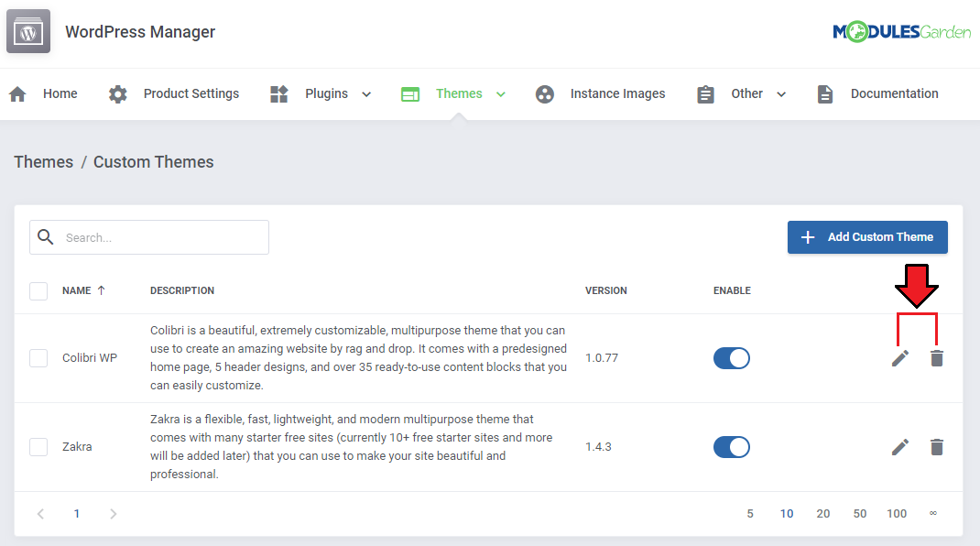Click the NAME column header
The image size is (980, 546).
(x=76, y=290)
